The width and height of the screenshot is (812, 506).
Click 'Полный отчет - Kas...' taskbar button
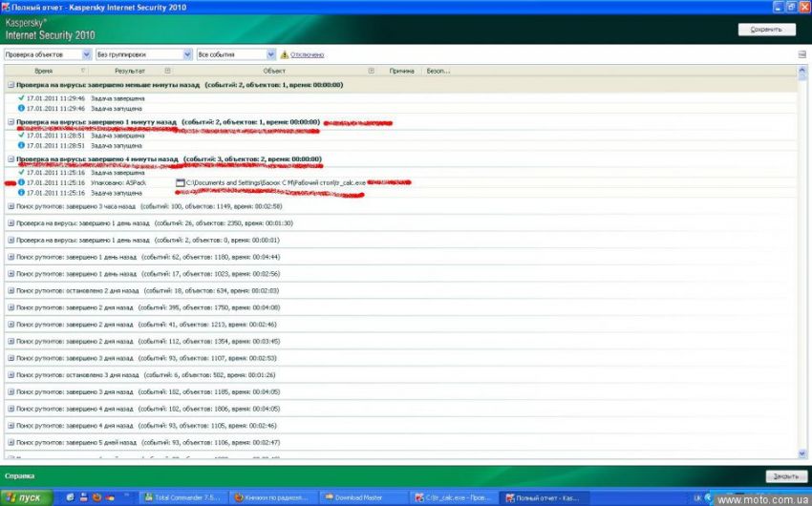pyautogui.click(x=544, y=497)
